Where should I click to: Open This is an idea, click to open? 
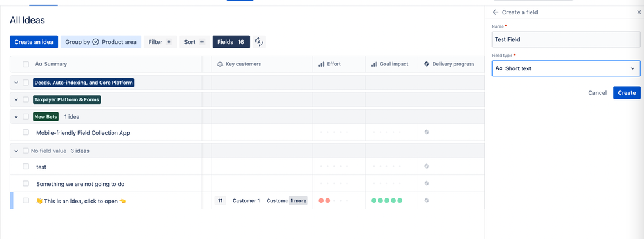[x=81, y=201]
